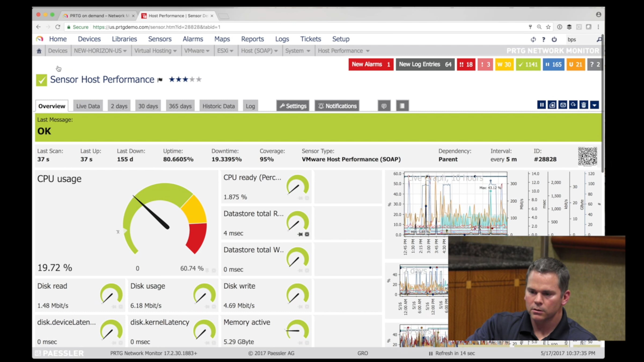Send email using the envelope icon

[x=563, y=105]
